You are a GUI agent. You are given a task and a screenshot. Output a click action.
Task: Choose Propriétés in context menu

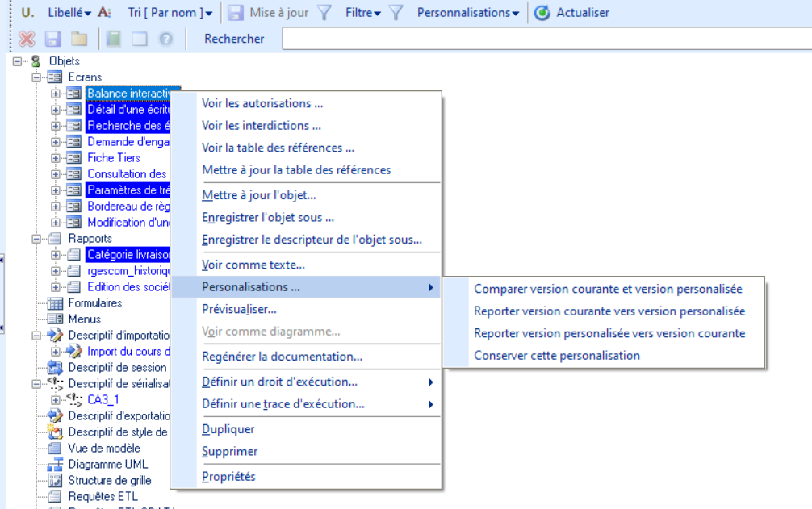(x=306, y=477)
